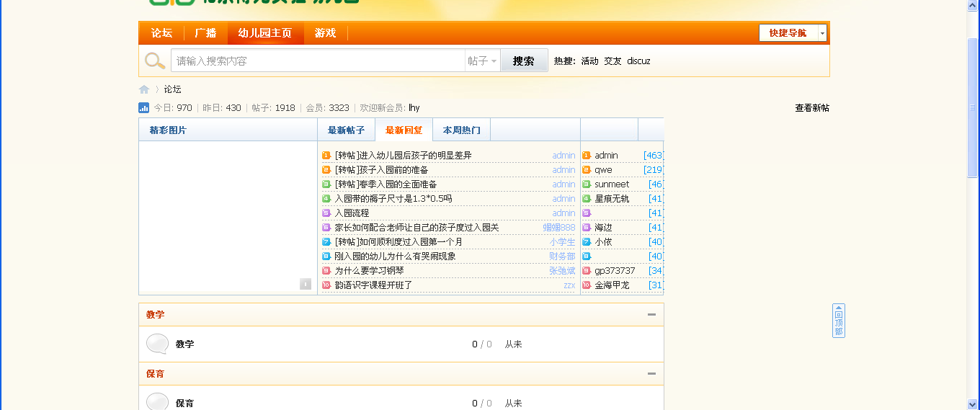Open the 游戏 nav menu item
The height and width of the screenshot is (410, 980).
point(326,33)
